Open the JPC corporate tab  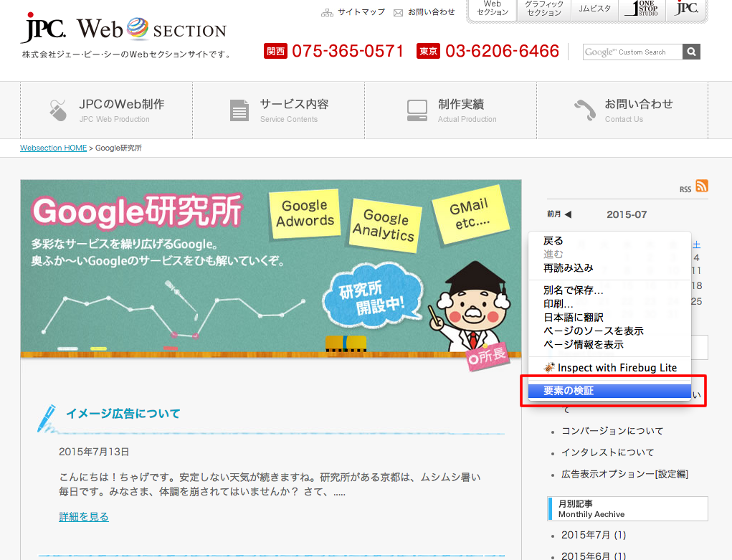click(686, 9)
